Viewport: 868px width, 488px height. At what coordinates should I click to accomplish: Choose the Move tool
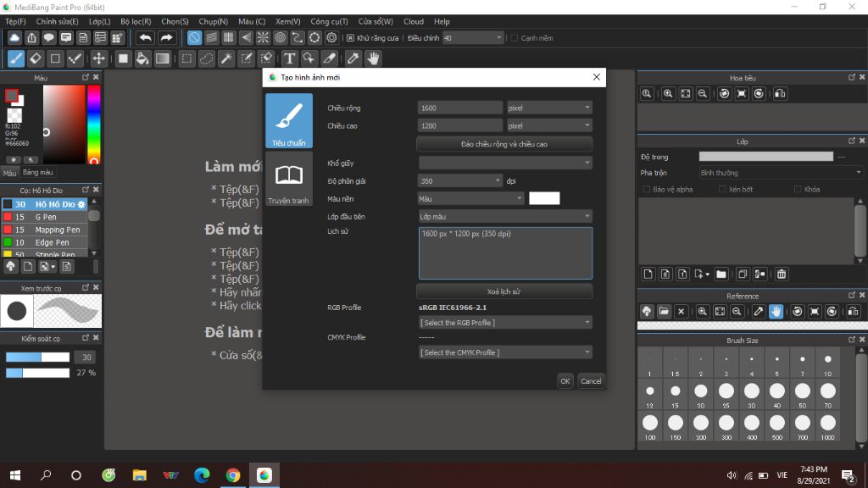tap(98, 58)
